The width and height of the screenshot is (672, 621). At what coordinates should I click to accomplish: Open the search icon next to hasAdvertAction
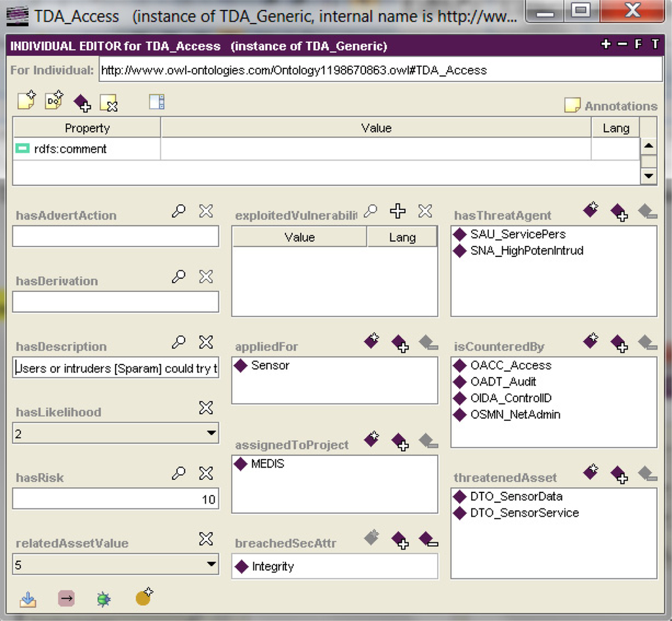pyautogui.click(x=178, y=210)
